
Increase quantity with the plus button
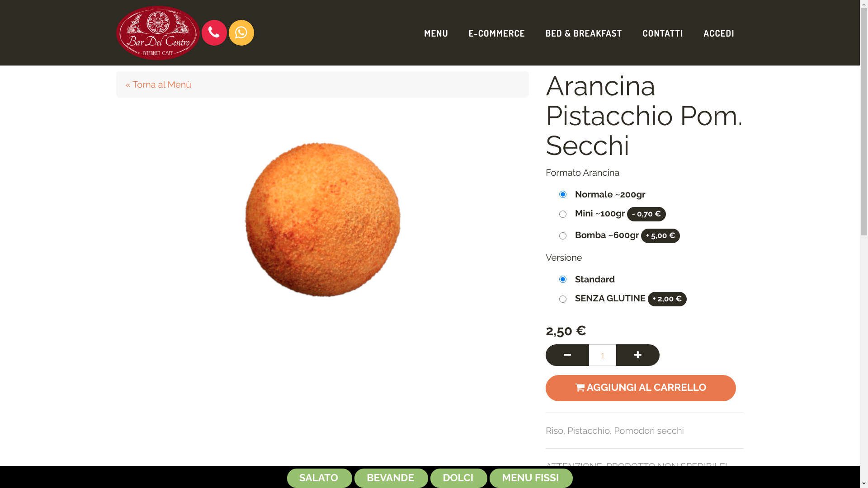point(638,355)
